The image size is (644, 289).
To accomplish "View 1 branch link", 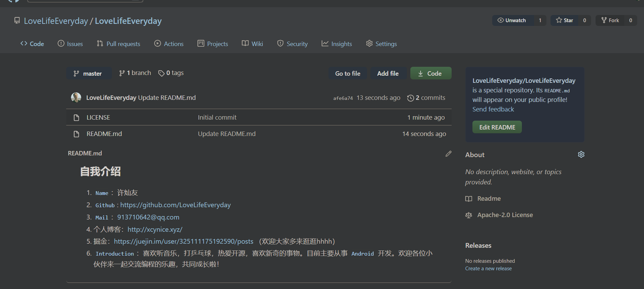I will coord(135,73).
